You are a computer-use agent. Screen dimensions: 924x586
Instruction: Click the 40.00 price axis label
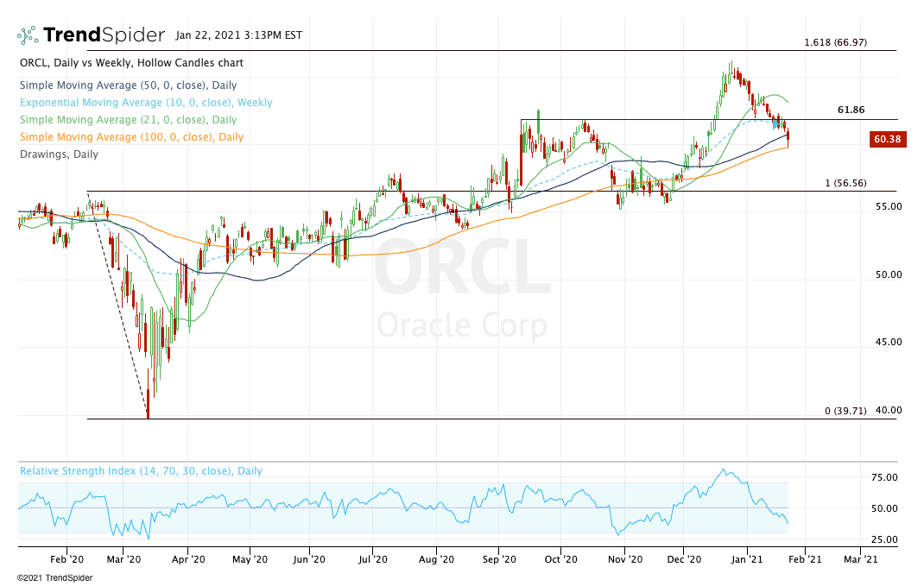pyautogui.click(x=889, y=410)
